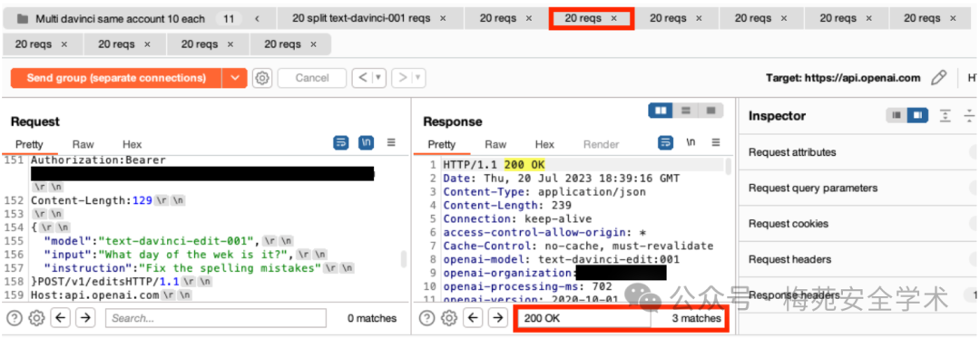Screen dimensions: 980x338
Task: Click Cache-Control: no-cache, must-revalidate line
Action: (578, 246)
